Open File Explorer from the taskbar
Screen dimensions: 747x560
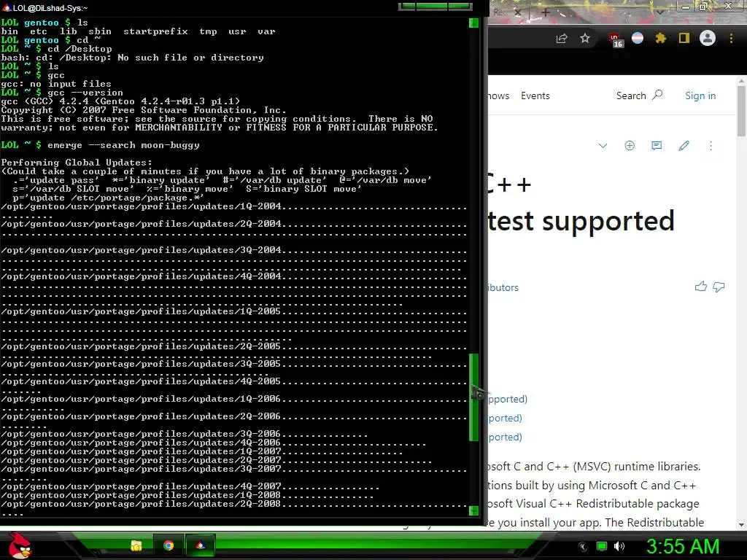136,545
